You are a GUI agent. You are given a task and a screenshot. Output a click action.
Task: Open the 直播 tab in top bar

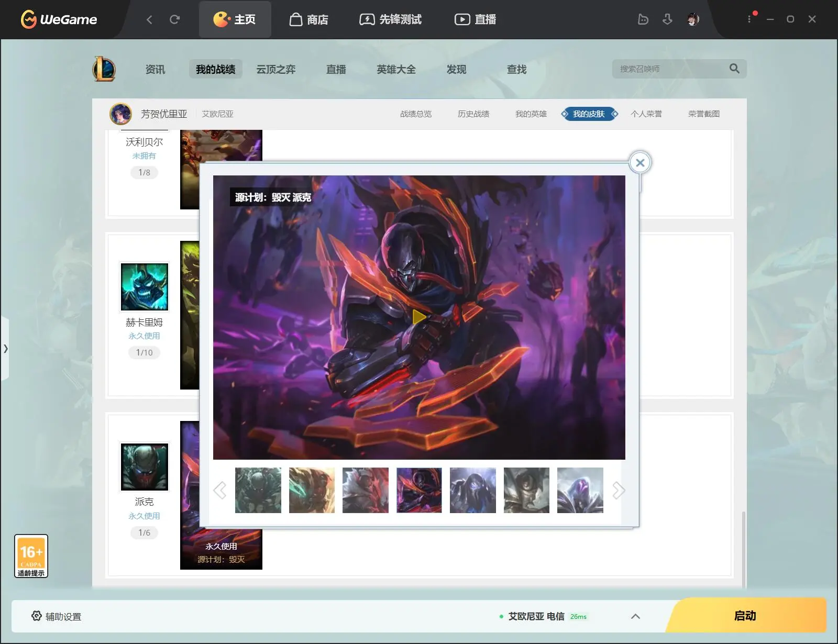click(475, 19)
